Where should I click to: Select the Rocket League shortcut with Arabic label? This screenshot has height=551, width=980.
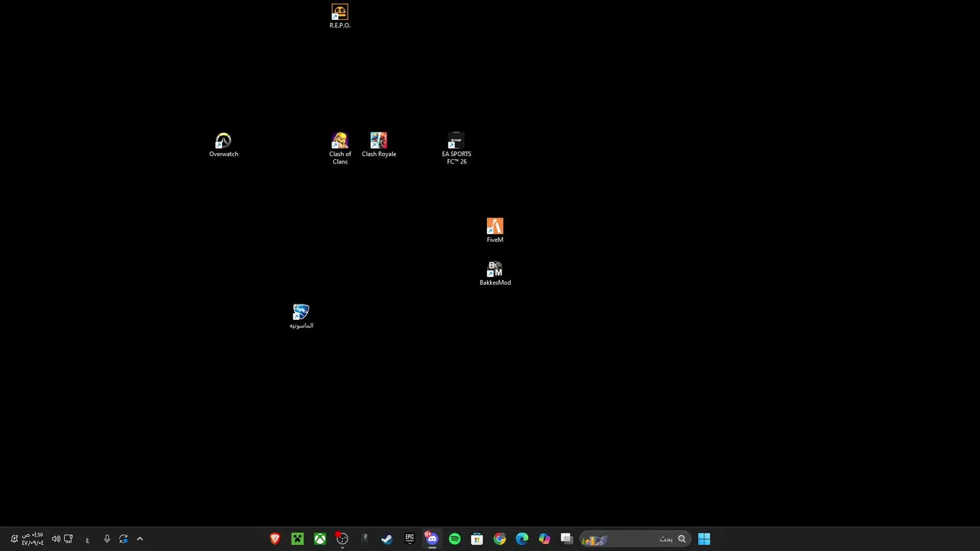click(301, 316)
